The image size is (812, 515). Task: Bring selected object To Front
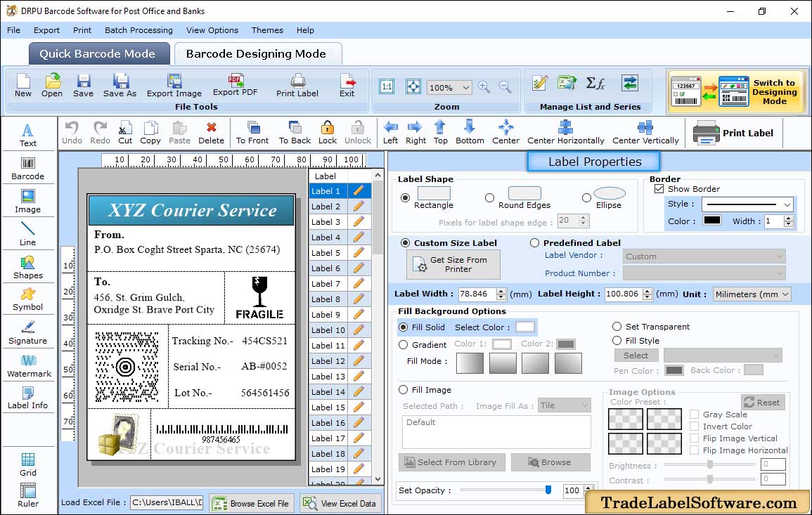(252, 133)
